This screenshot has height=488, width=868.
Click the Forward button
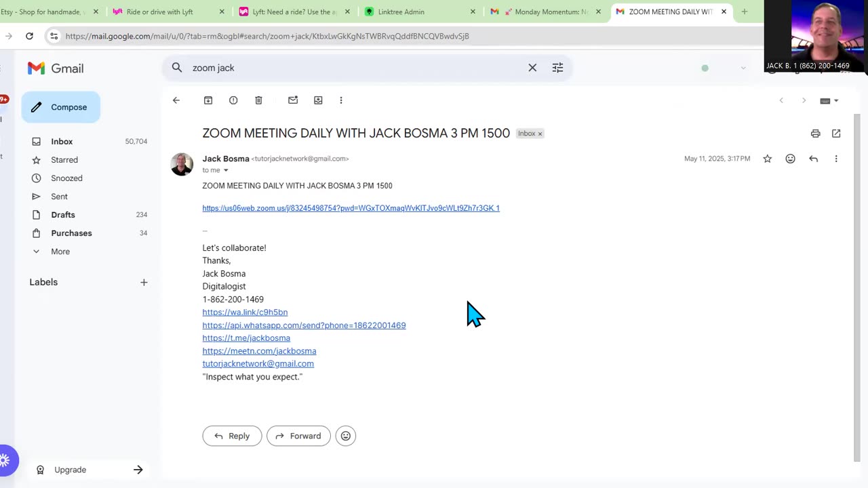pos(298,436)
